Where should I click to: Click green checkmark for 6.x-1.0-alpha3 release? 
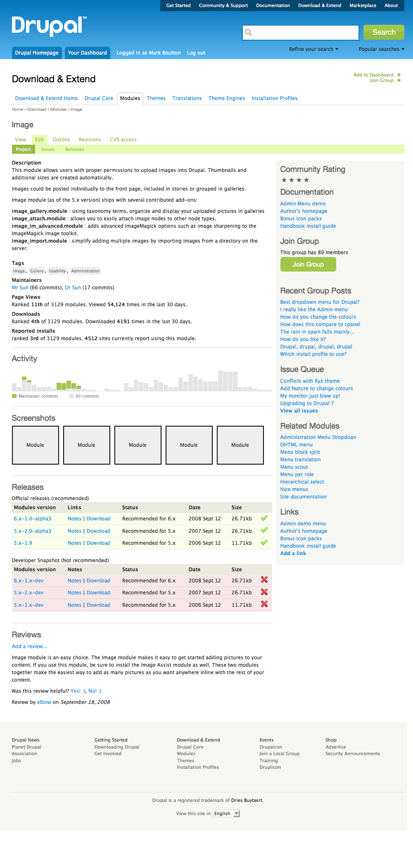point(264,518)
